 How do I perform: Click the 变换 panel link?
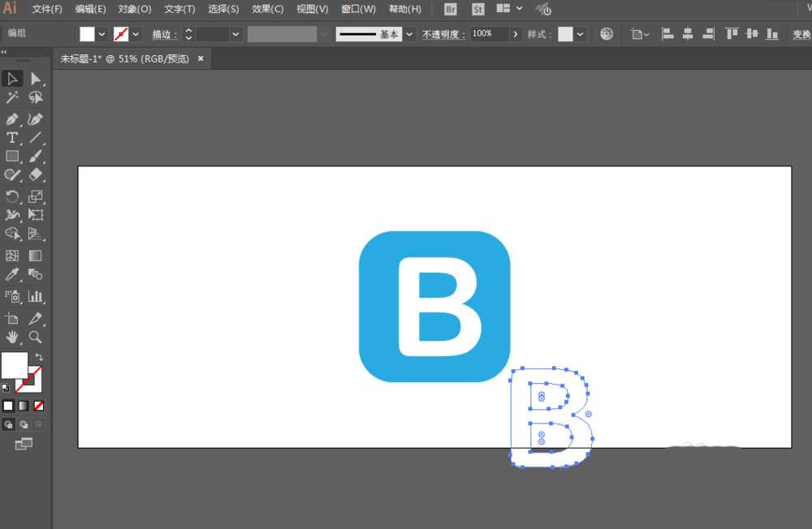801,34
